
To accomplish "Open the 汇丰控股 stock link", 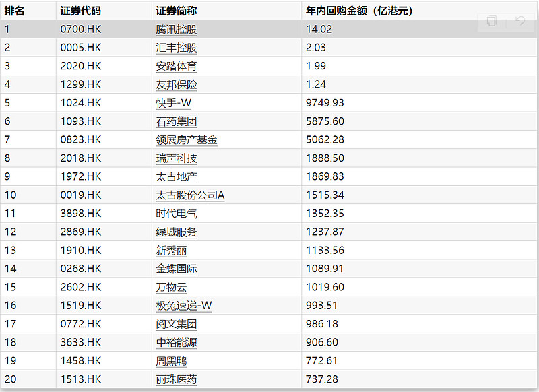I will 177,48.
